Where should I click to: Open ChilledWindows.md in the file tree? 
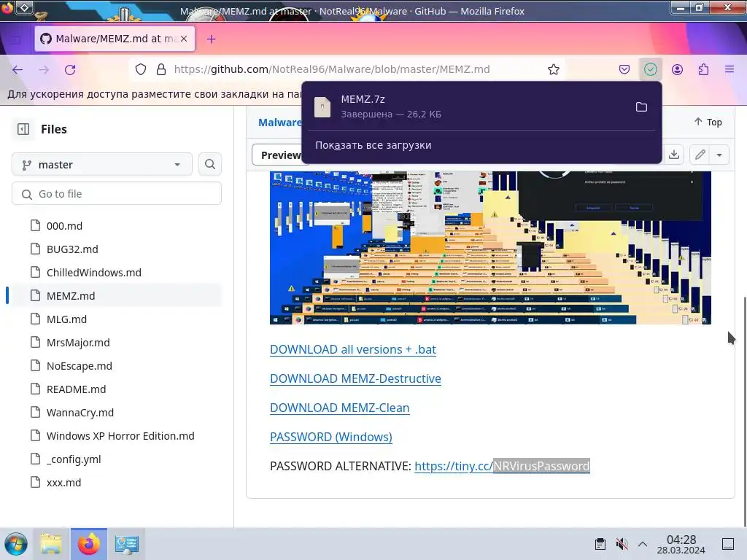[93, 273]
